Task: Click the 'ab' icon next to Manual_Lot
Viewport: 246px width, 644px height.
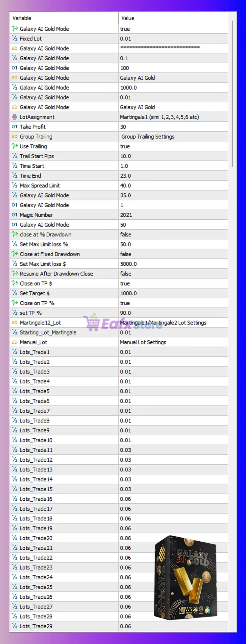Action: coord(15,342)
